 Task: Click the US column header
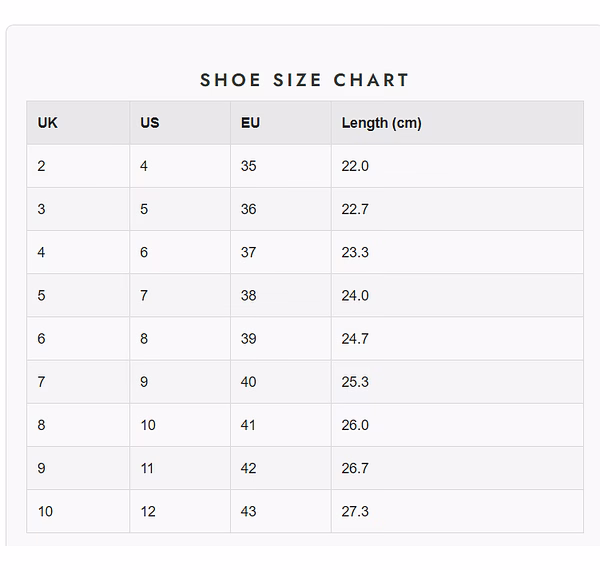149,123
